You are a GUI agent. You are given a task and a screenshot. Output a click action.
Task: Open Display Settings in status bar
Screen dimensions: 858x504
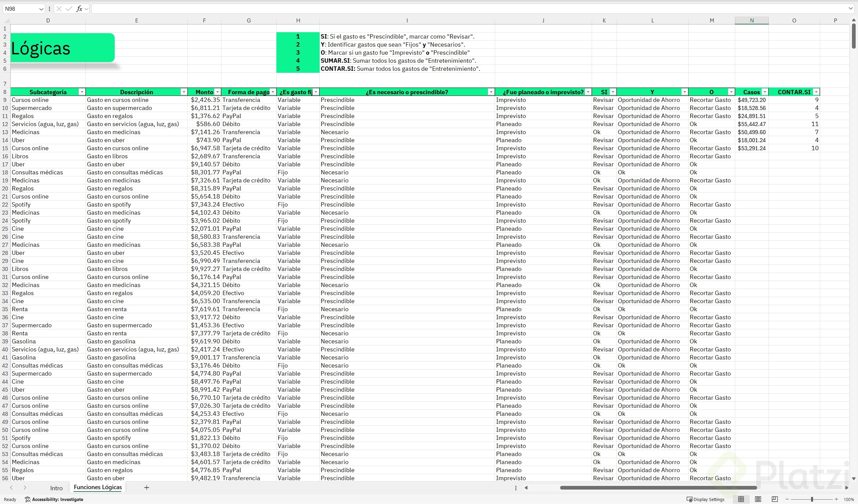pyautogui.click(x=705, y=499)
